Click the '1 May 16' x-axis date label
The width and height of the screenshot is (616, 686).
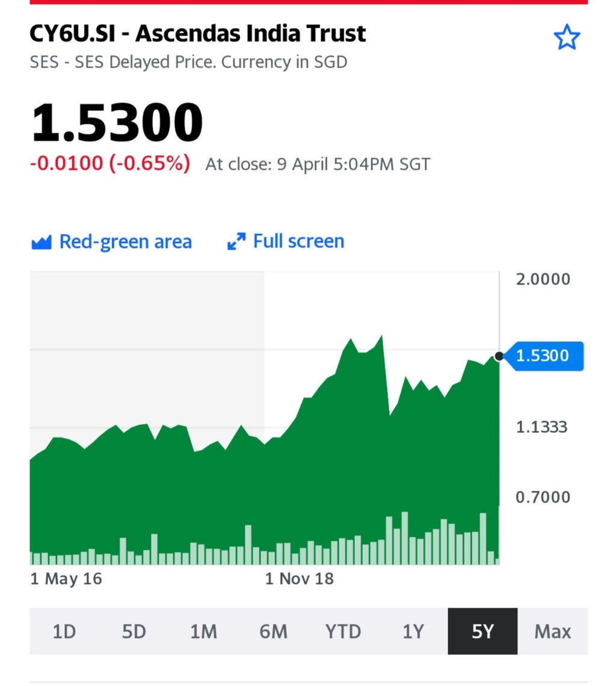(66, 579)
